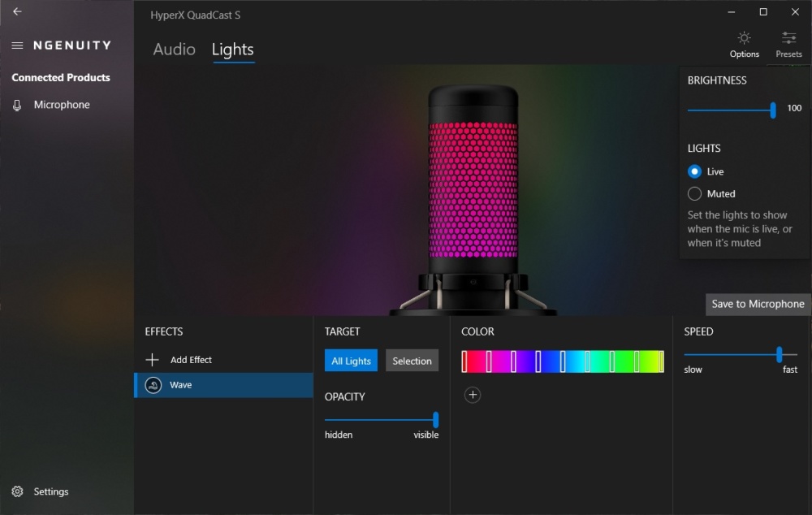This screenshot has height=515, width=812.
Task: Choose Selection target
Action: pos(412,361)
